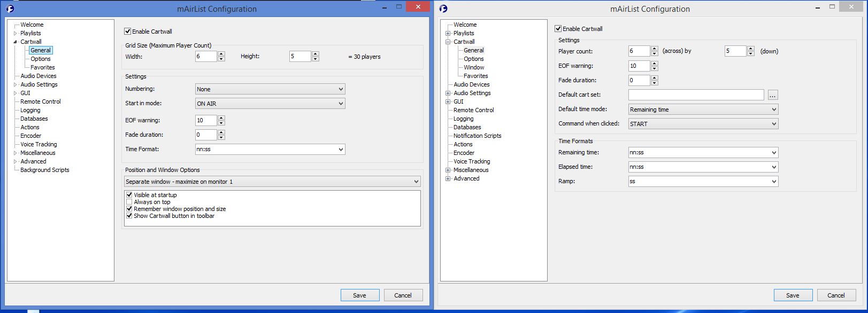868x313 pixels.
Task: Click the Height value field
Action: pos(300,57)
